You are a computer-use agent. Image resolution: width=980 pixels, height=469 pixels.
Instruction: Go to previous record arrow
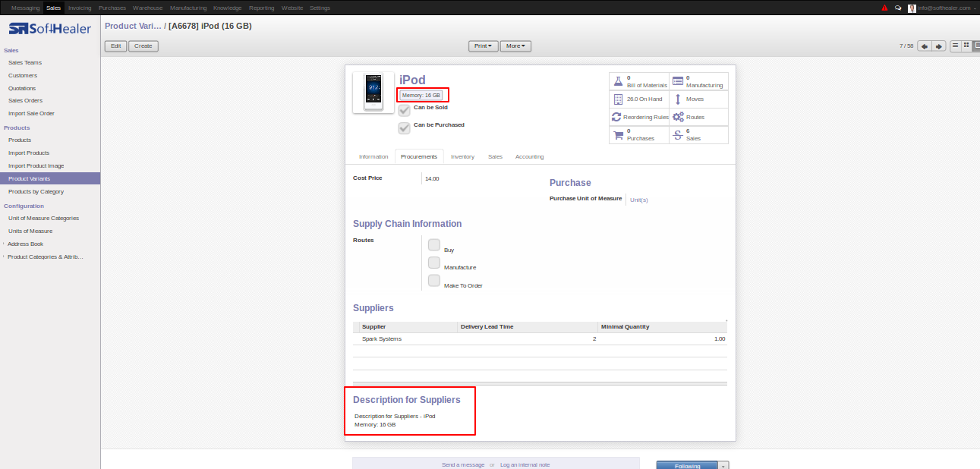click(924, 46)
